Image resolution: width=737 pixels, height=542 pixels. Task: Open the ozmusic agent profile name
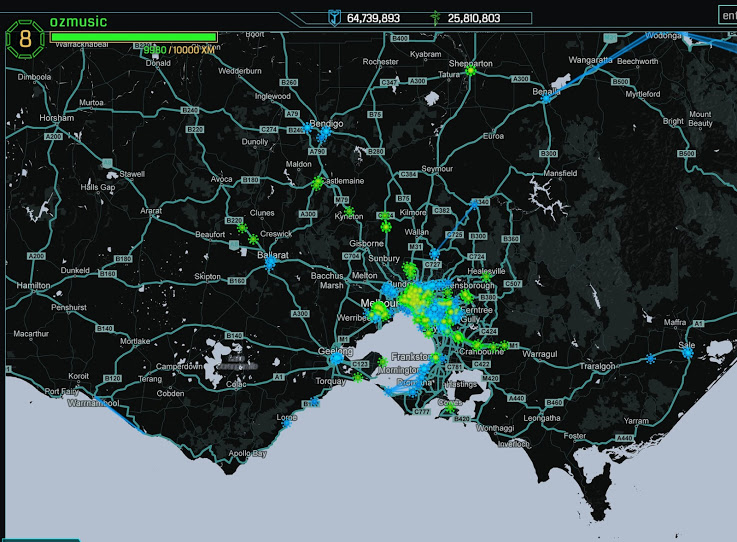78,22
